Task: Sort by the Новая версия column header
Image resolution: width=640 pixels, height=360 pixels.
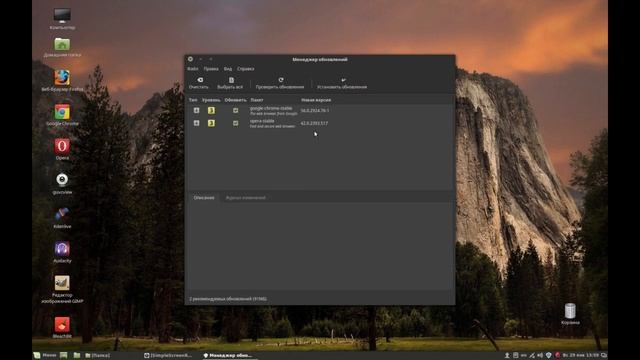Action: tap(316, 100)
